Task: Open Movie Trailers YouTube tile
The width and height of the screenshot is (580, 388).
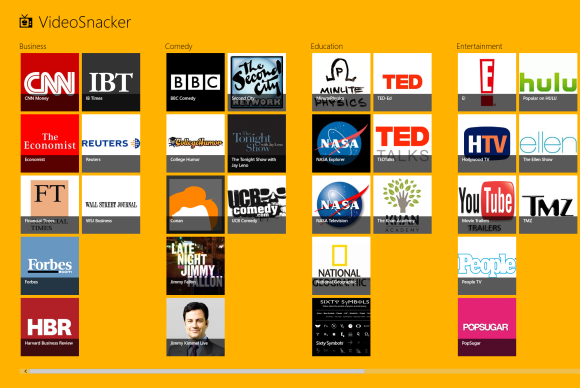Action: point(487,205)
